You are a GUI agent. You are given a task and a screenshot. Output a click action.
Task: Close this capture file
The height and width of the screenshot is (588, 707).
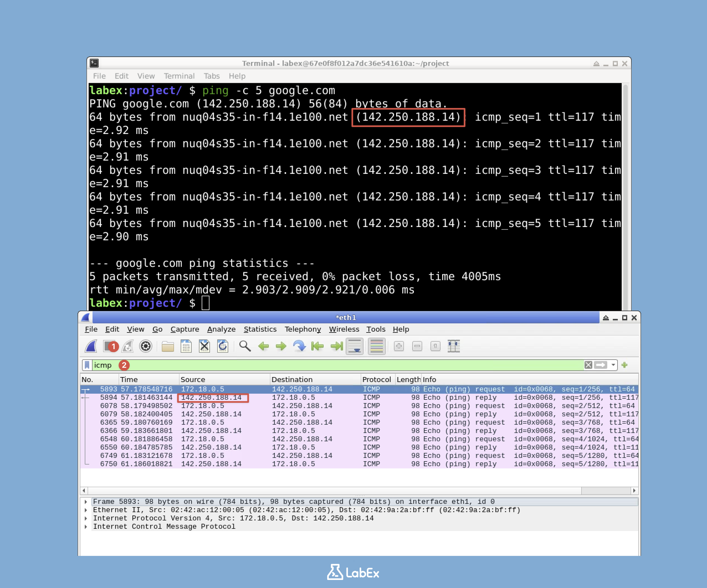[x=204, y=346]
